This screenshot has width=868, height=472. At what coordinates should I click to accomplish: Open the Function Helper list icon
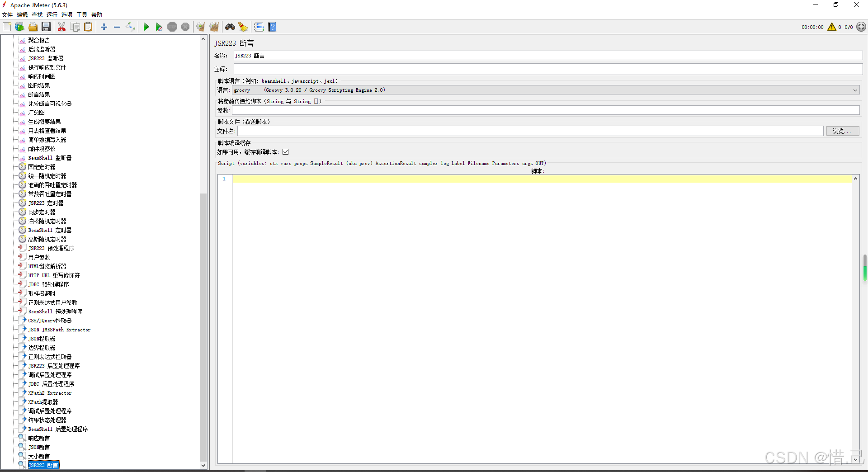(259, 27)
